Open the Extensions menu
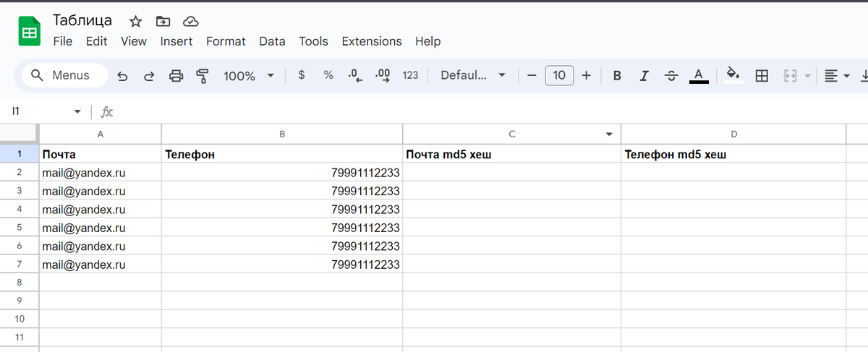Image resolution: width=868 pixels, height=352 pixels. tap(372, 41)
